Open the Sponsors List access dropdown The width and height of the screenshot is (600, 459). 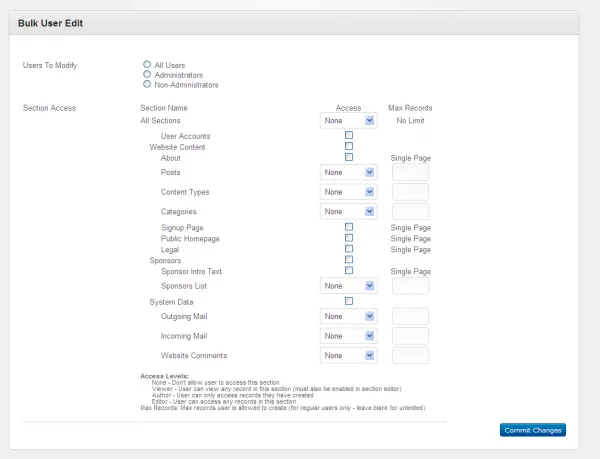pyautogui.click(x=348, y=286)
